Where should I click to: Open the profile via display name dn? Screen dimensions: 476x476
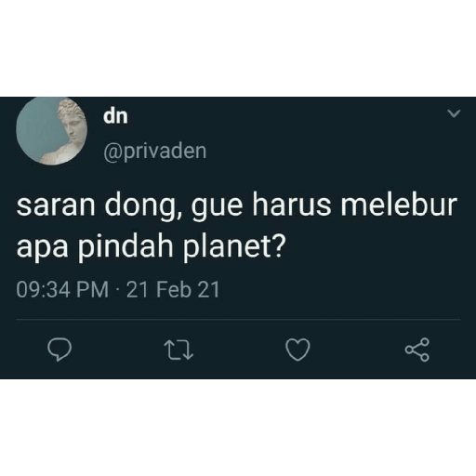point(115,116)
